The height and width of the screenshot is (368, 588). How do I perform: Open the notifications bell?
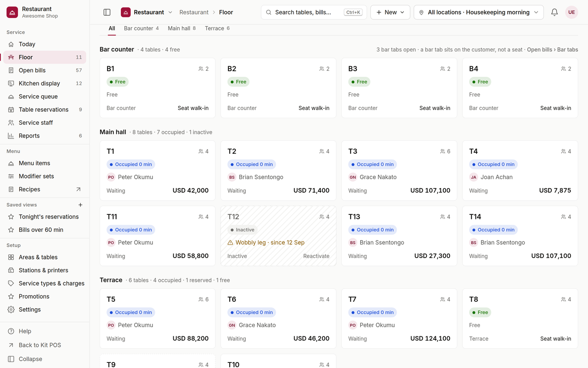point(554,12)
